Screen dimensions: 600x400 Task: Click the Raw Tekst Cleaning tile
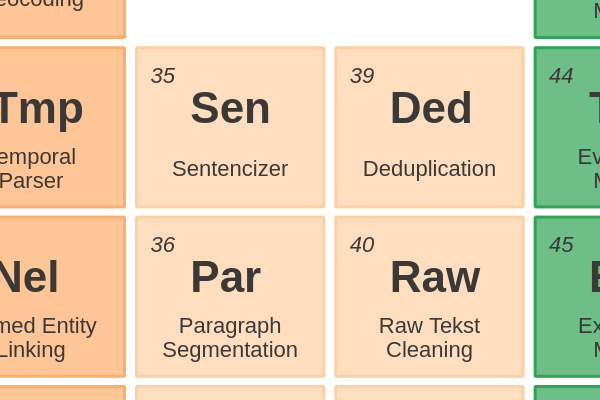tap(429, 297)
